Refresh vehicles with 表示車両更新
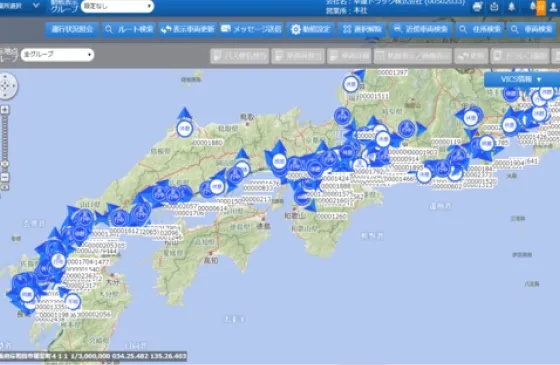The height and width of the screenshot is (365, 560). (x=187, y=29)
